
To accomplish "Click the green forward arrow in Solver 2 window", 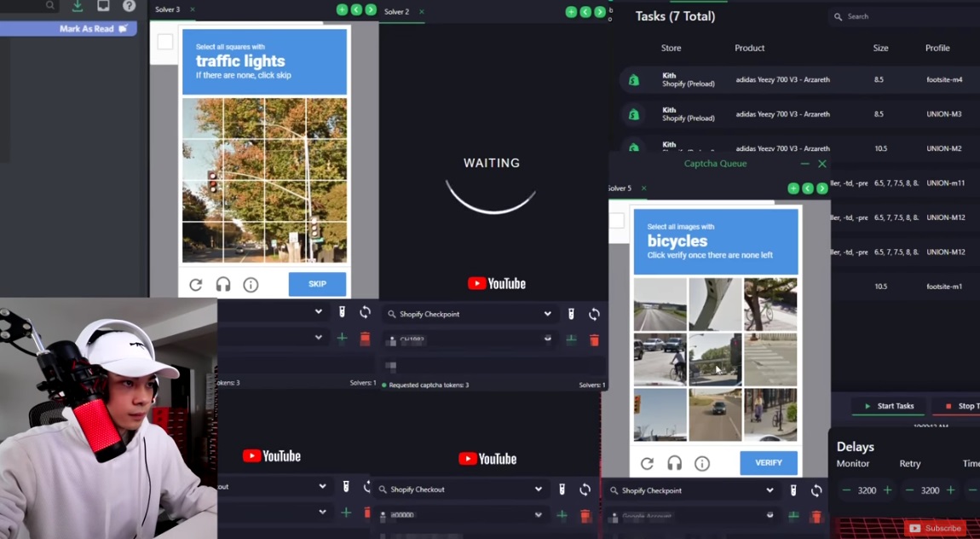I will pos(599,12).
